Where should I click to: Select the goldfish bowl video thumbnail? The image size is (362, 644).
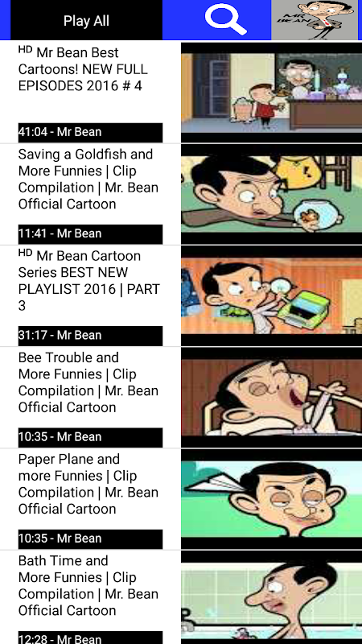pos(271,194)
